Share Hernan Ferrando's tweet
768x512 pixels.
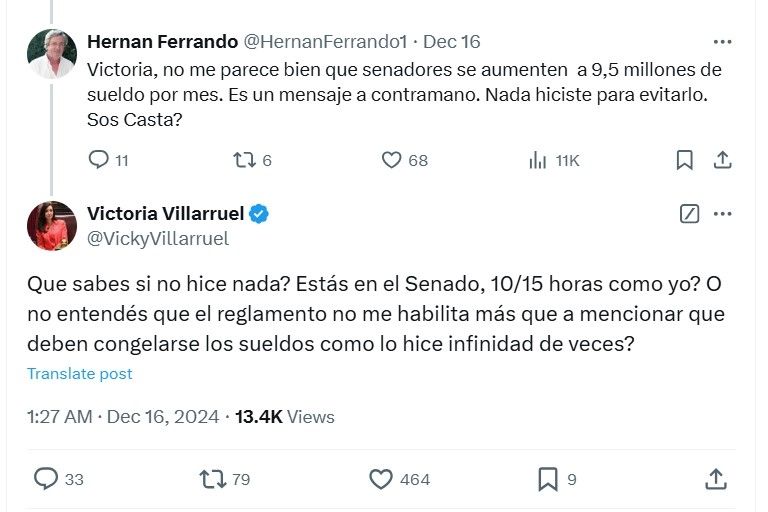click(x=722, y=160)
